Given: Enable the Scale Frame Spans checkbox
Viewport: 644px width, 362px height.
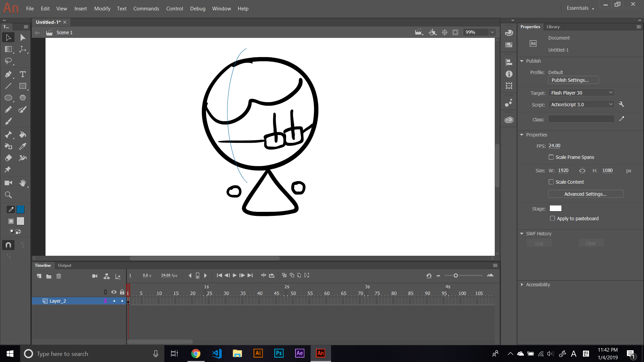Looking at the screenshot, I should coord(551,157).
